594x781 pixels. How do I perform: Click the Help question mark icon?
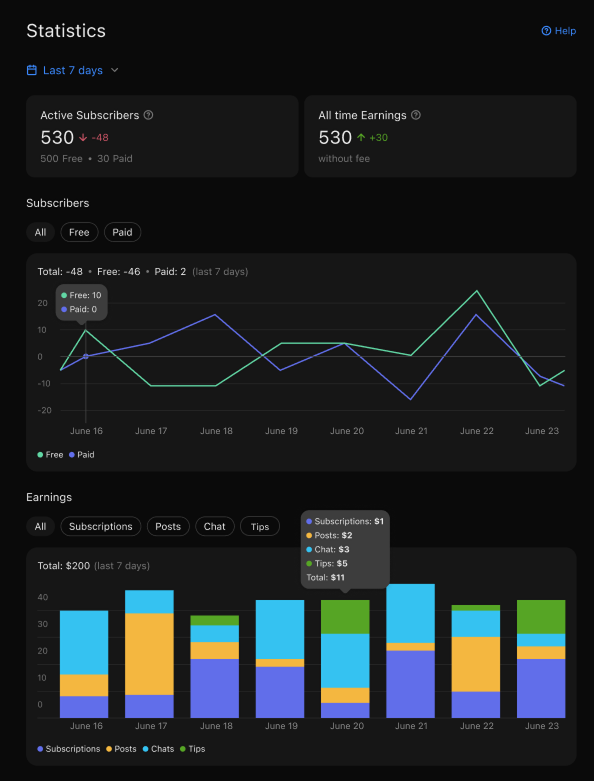click(x=546, y=31)
